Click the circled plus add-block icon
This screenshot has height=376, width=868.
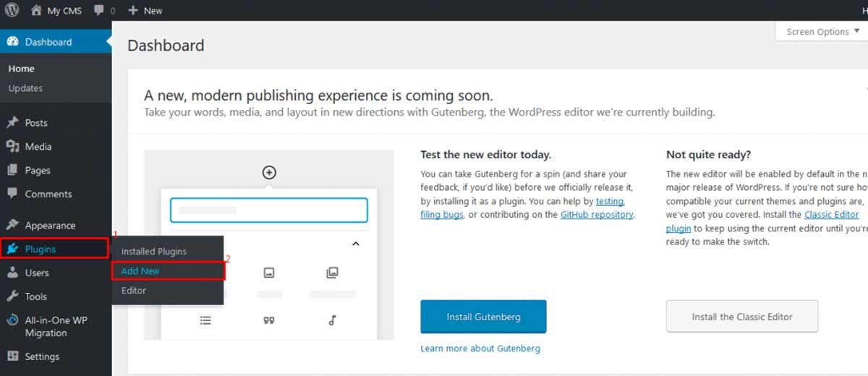(x=269, y=172)
